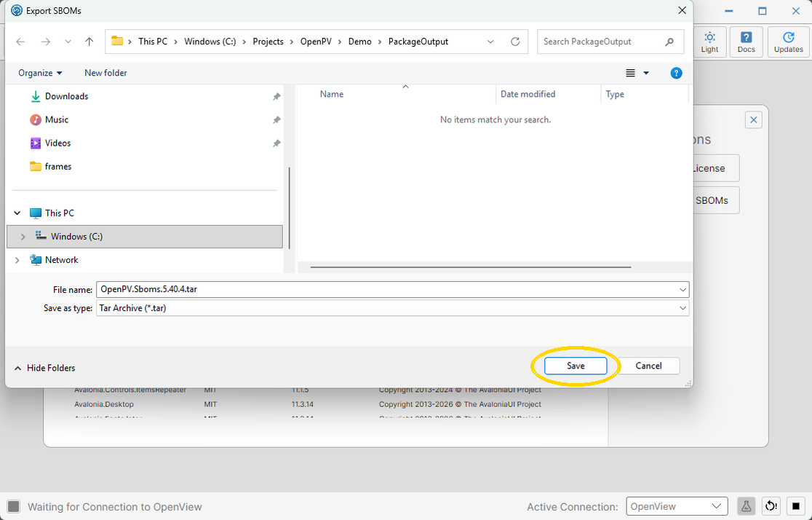The height and width of the screenshot is (520, 812).
Task: Click the search magnifier icon
Action: click(669, 42)
